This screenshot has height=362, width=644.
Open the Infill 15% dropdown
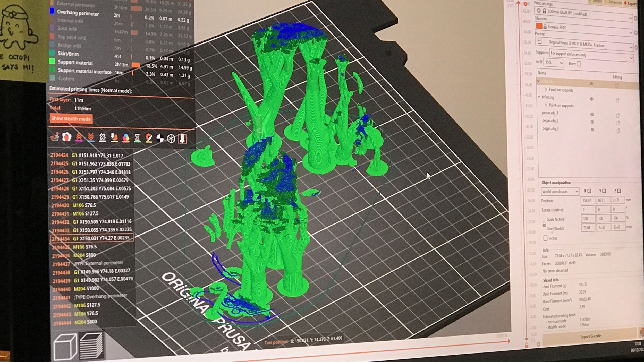[554, 63]
